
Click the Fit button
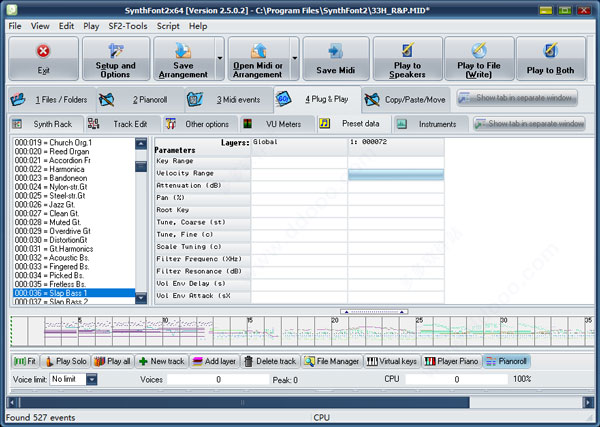25,361
